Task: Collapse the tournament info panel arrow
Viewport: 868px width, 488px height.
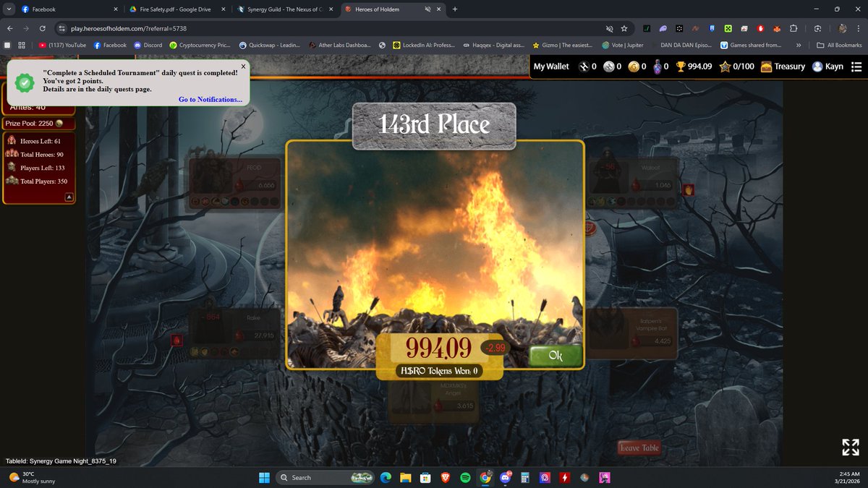Action: (x=68, y=196)
